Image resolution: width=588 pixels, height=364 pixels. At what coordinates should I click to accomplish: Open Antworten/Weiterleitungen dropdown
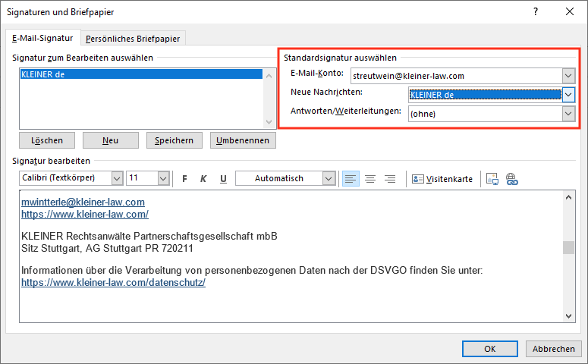pyautogui.click(x=568, y=114)
